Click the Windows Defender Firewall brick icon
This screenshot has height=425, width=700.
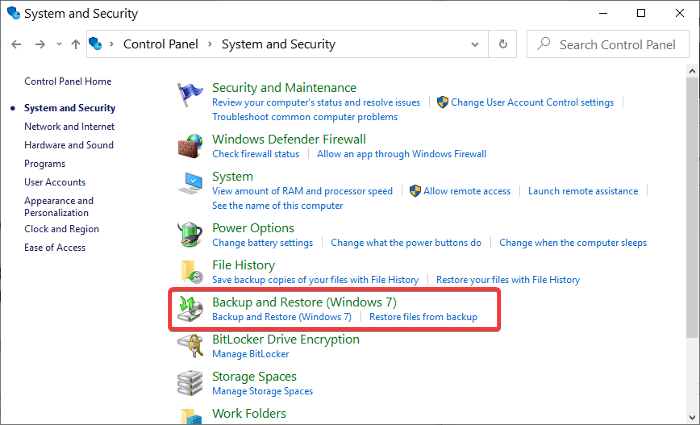pyautogui.click(x=190, y=146)
